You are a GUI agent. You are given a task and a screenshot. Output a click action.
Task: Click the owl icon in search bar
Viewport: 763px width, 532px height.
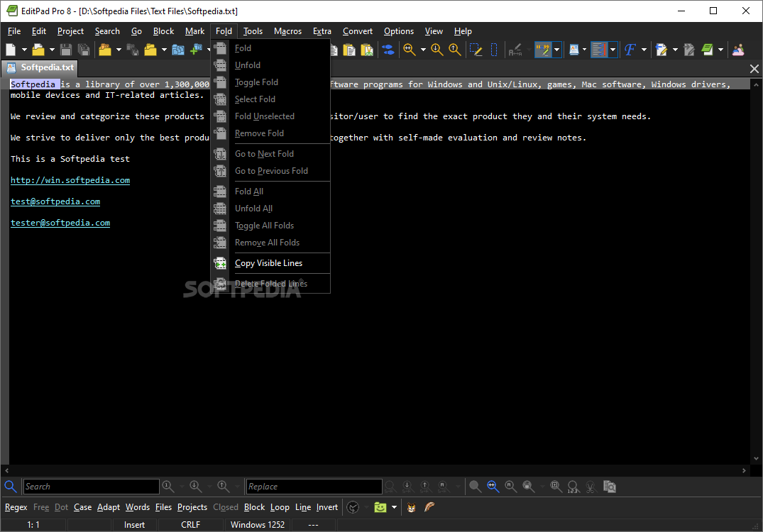411,507
